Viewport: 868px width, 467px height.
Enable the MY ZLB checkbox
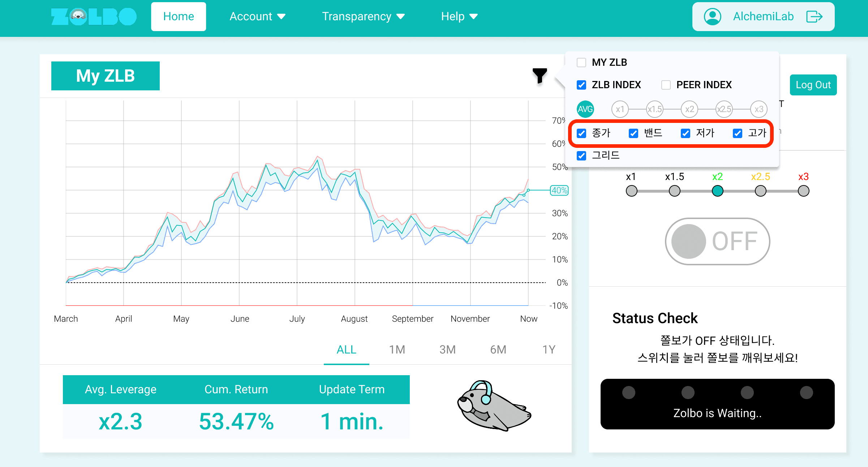[581, 63]
